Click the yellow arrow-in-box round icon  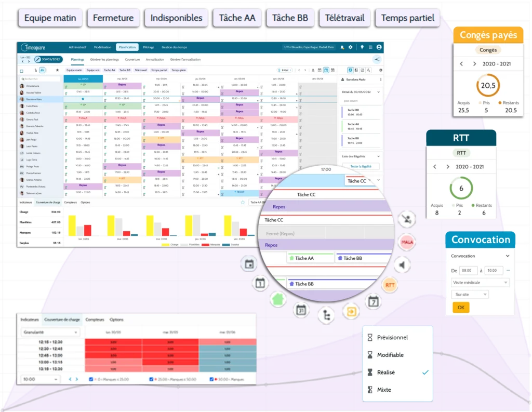(x=351, y=311)
